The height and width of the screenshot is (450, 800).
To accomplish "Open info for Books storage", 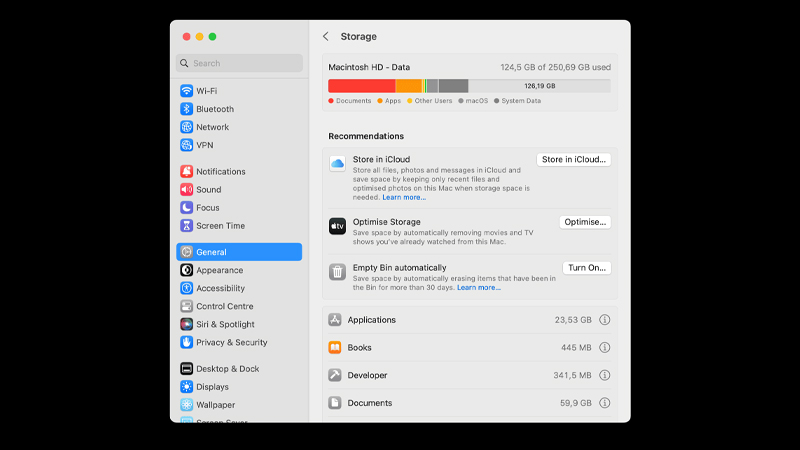I will tap(605, 347).
